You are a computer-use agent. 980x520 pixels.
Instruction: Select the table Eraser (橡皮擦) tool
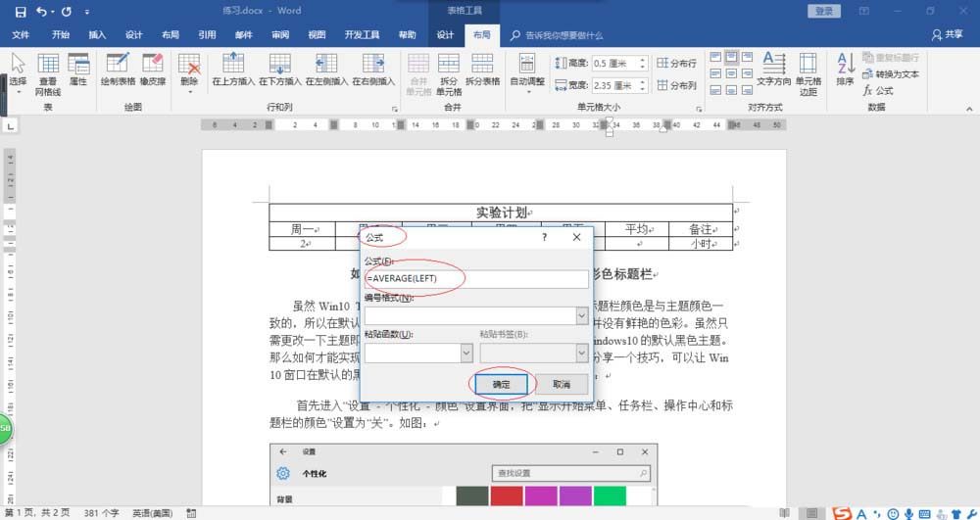(153, 70)
